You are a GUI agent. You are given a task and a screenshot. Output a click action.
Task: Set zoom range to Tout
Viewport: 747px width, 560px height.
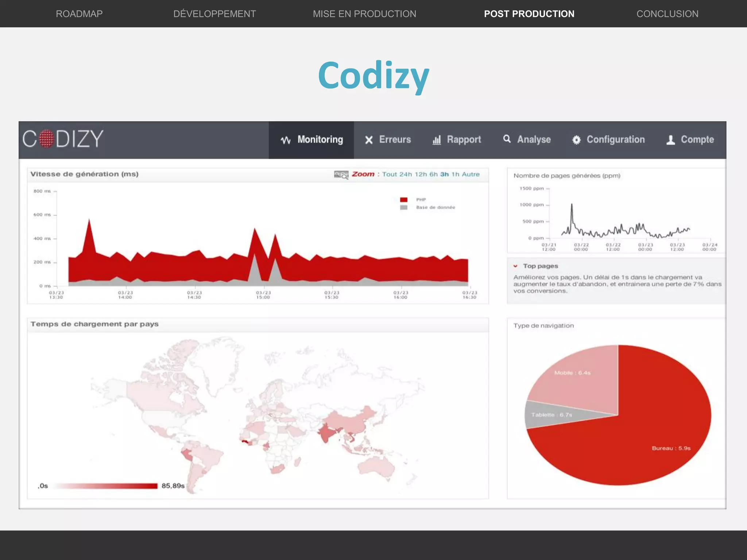[390, 174]
